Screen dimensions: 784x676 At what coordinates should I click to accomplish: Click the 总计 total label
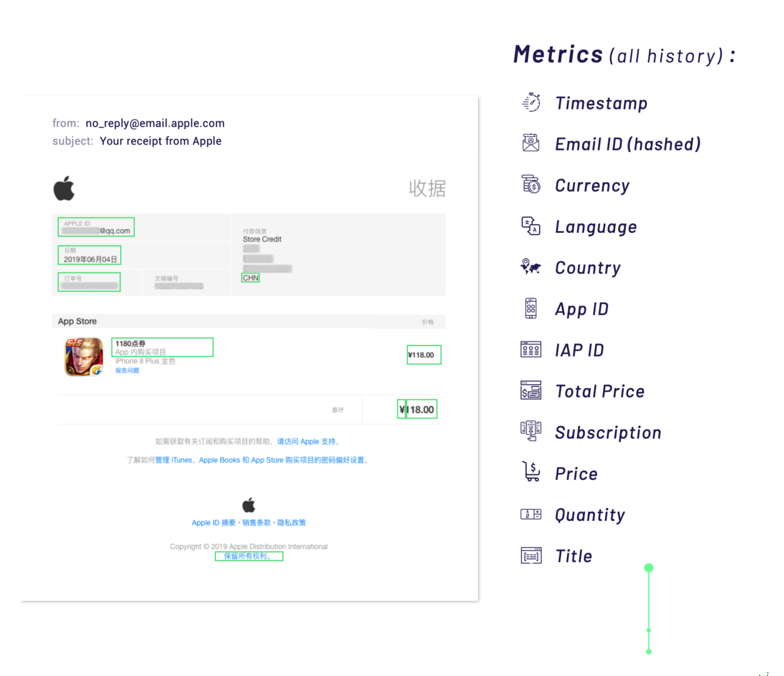[338, 410]
